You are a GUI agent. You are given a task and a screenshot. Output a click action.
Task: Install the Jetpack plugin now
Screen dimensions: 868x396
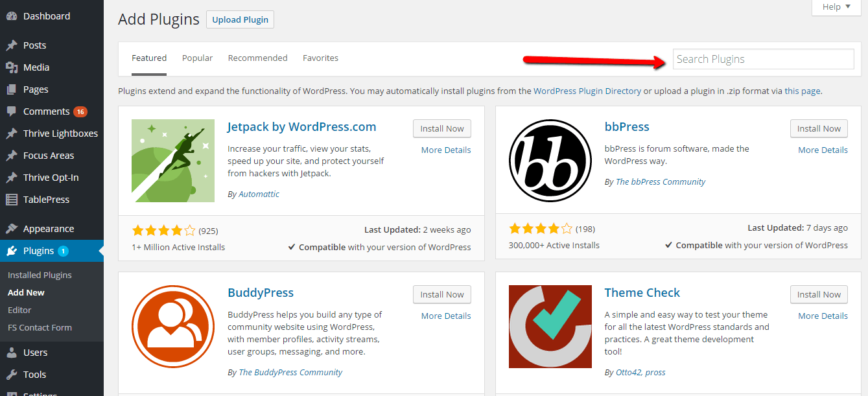tap(442, 128)
